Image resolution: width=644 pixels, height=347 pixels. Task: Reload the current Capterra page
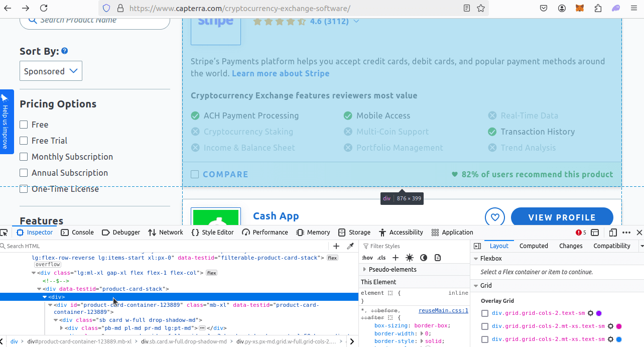[x=44, y=8]
